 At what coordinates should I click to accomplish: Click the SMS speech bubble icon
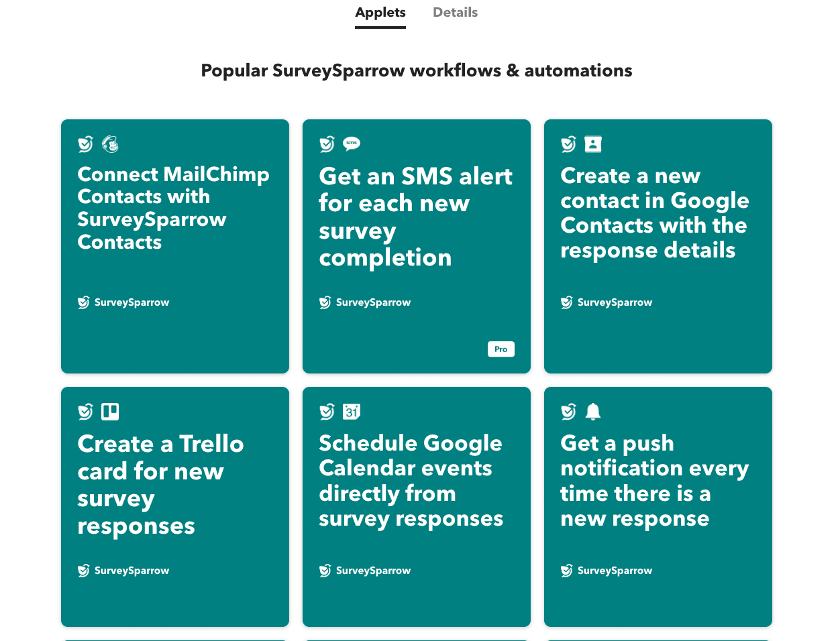click(351, 143)
